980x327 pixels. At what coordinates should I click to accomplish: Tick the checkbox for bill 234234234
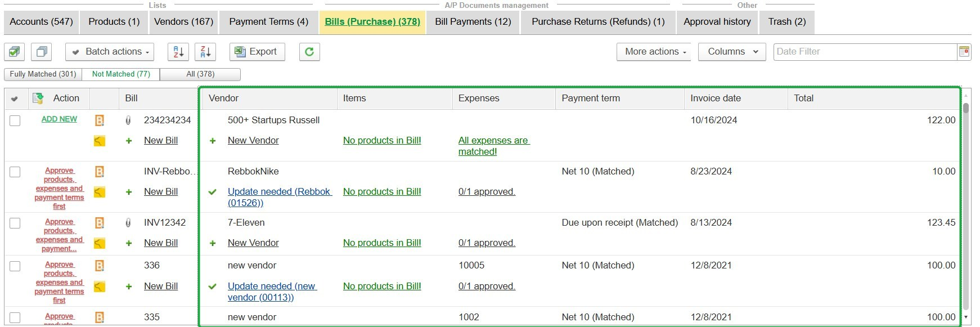15,120
